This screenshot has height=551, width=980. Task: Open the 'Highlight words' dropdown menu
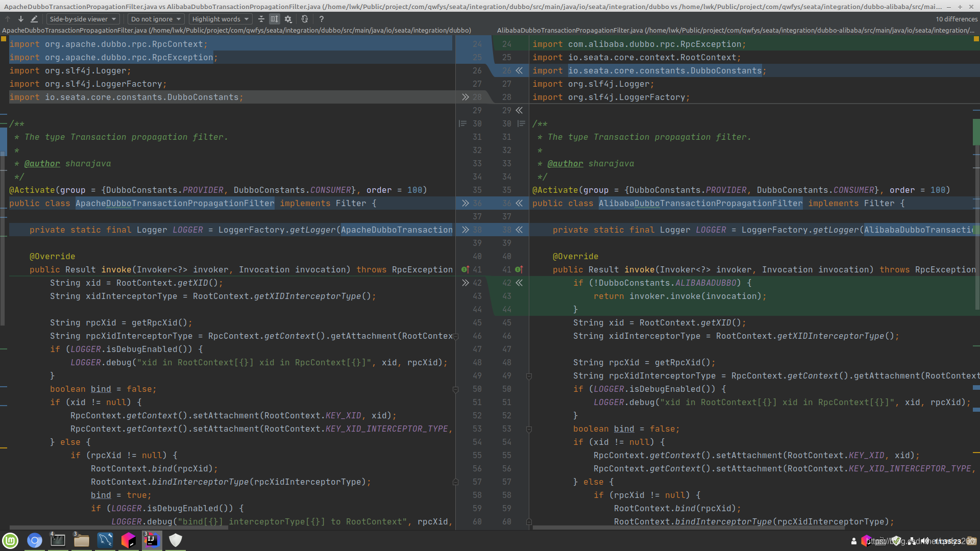click(219, 18)
